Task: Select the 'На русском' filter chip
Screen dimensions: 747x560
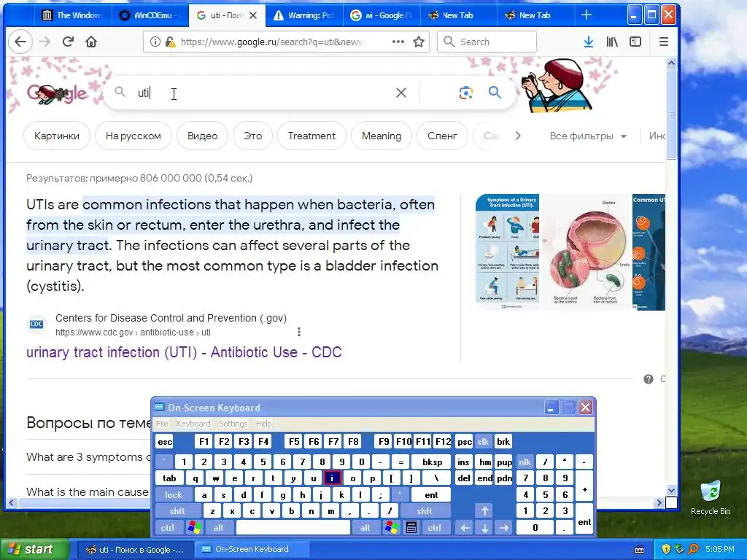Action: [x=133, y=136]
